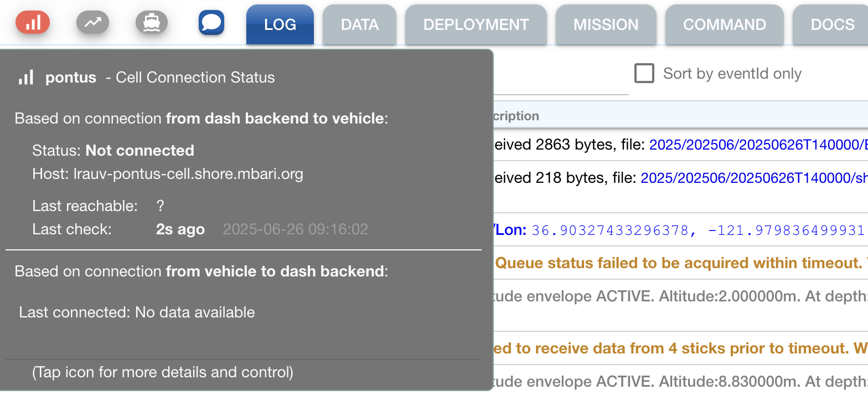Enable the Sort by eventId only checkbox

(x=644, y=74)
